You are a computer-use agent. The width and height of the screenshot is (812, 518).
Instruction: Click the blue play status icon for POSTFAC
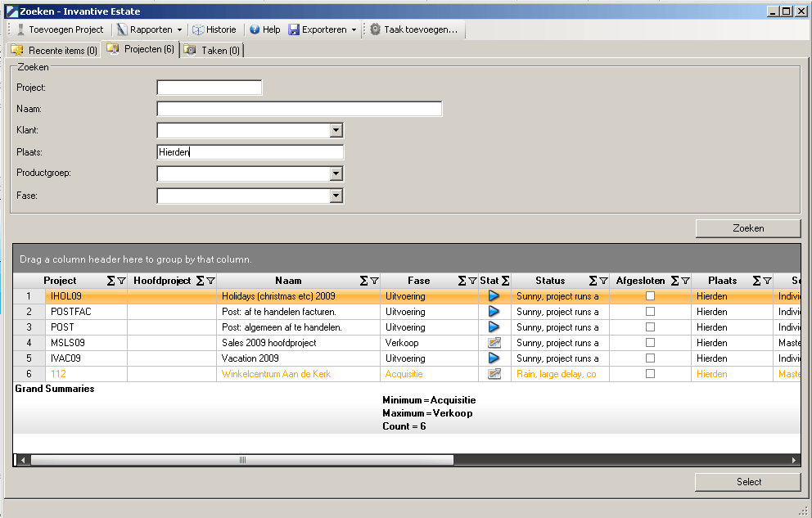tap(494, 312)
